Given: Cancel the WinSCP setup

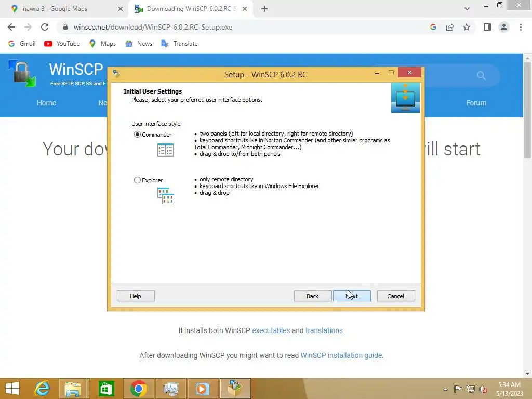Looking at the screenshot, I should pos(395,296).
